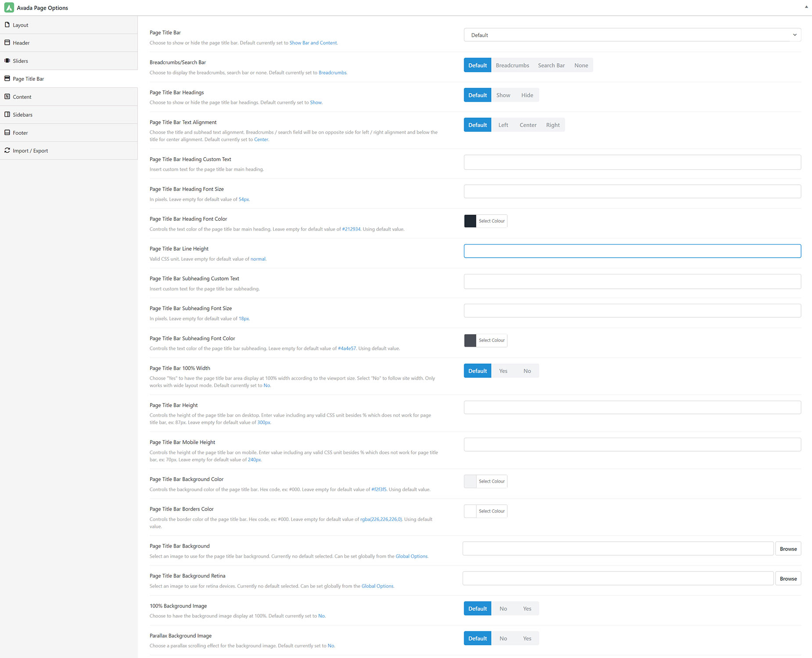Select Breadcrumbs for Breadcrumbs/Search Bar option

[x=512, y=65]
